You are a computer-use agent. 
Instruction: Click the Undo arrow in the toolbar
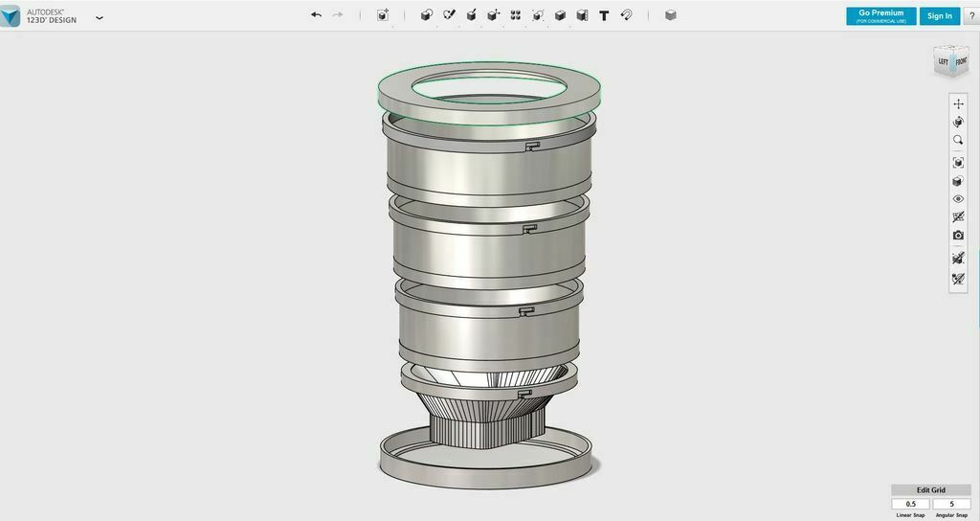[x=316, y=15]
